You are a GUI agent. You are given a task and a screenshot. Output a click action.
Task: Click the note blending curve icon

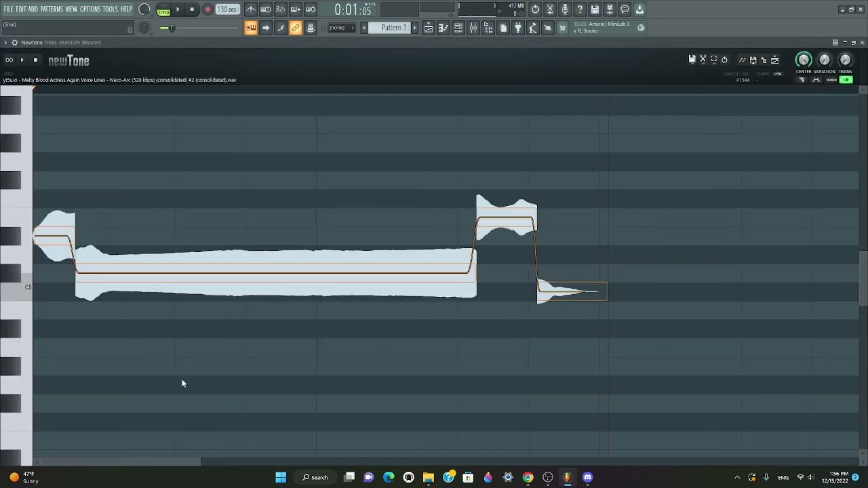point(281,28)
